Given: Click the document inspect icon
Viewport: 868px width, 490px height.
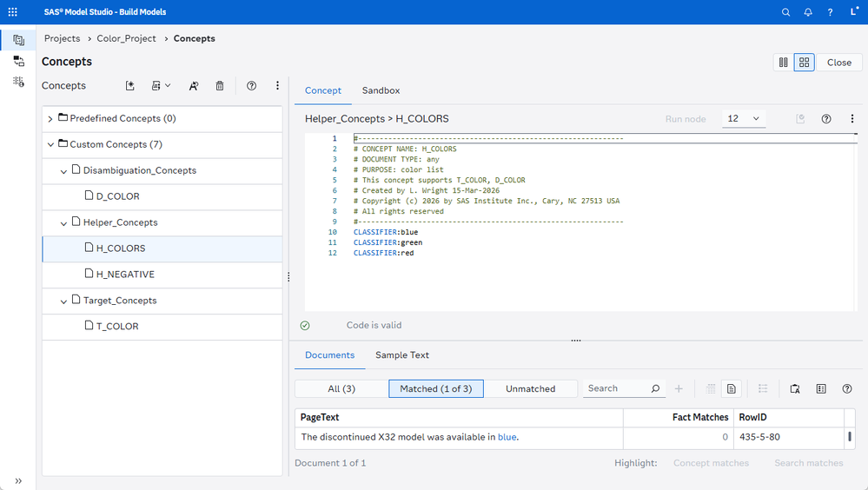Looking at the screenshot, I should coord(795,388).
